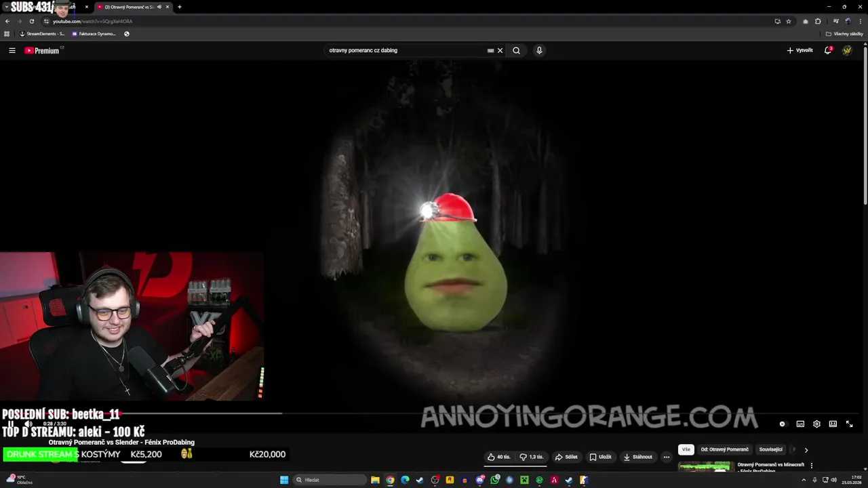Open a new Chrome tab
This screenshot has width=868, height=488.
[x=180, y=7]
